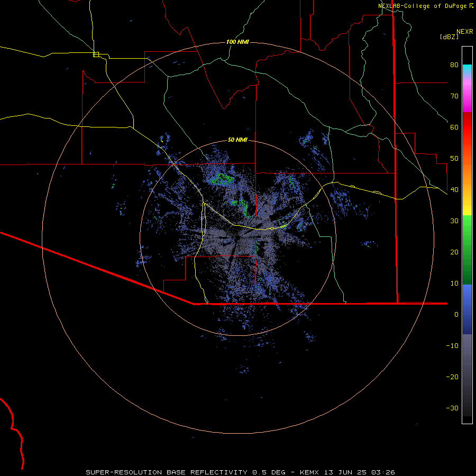The image size is (476, 476).
Task: Click the 100 NMI range ring label
Action: pos(237,42)
